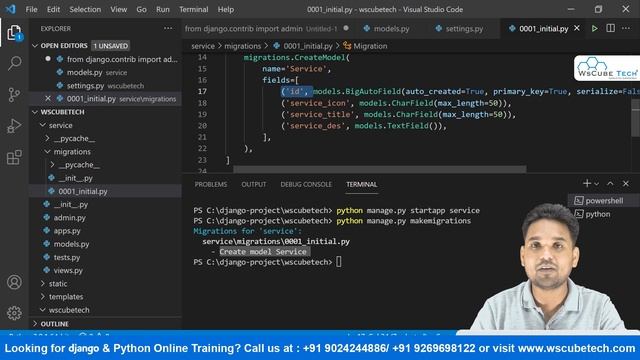Viewport: 640px width, 360px height.
Task: Close the terminal panel
Action: pyautogui.click(x=626, y=184)
